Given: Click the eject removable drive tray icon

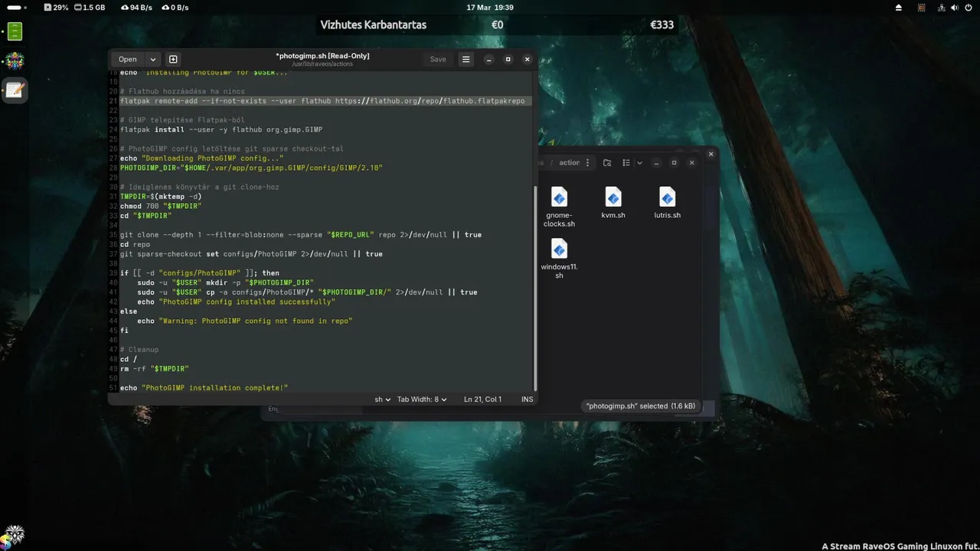Looking at the screenshot, I should tap(899, 7).
